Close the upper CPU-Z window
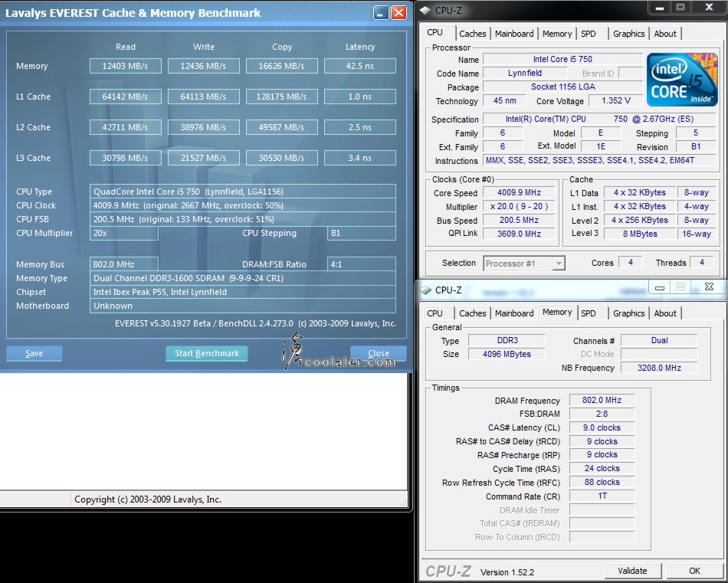Image resolution: width=728 pixels, height=583 pixels. point(709,7)
